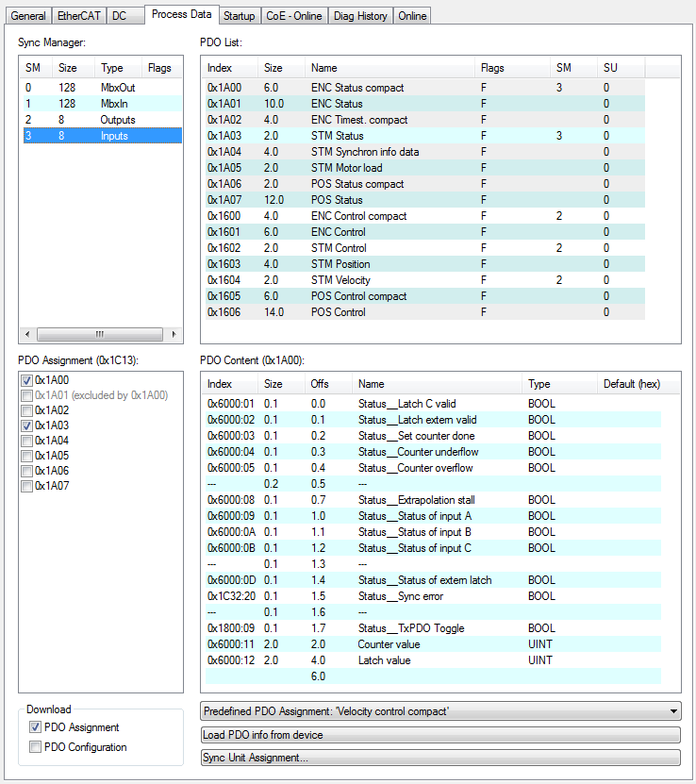Select the Outputs sync manager row

(103, 120)
